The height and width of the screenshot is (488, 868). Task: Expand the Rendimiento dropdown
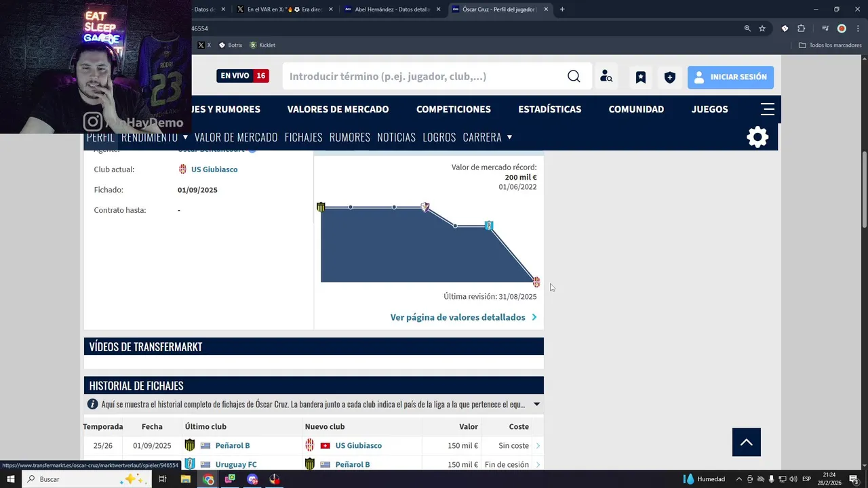click(185, 137)
